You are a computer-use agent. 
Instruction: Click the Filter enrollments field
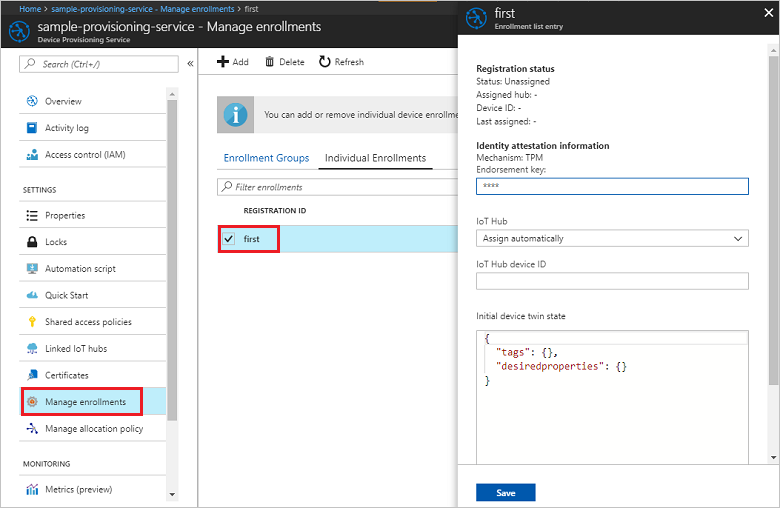[337, 187]
